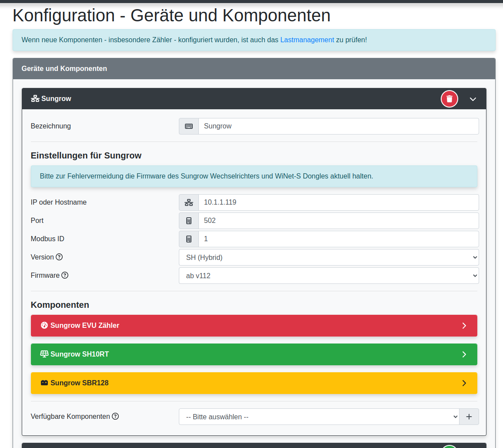The image size is (503, 448).
Task: Click the keyboard icon beside Bezeichnung field
Action: 188,126
